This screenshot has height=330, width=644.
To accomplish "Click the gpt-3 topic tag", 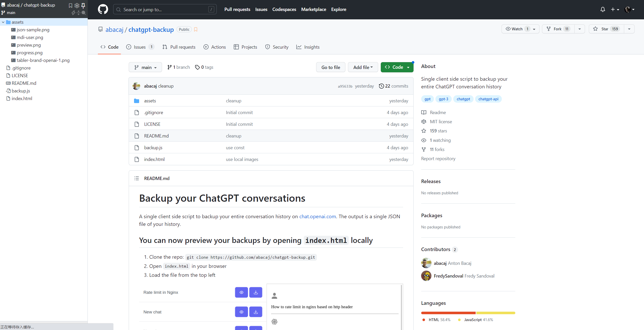I will [444, 99].
